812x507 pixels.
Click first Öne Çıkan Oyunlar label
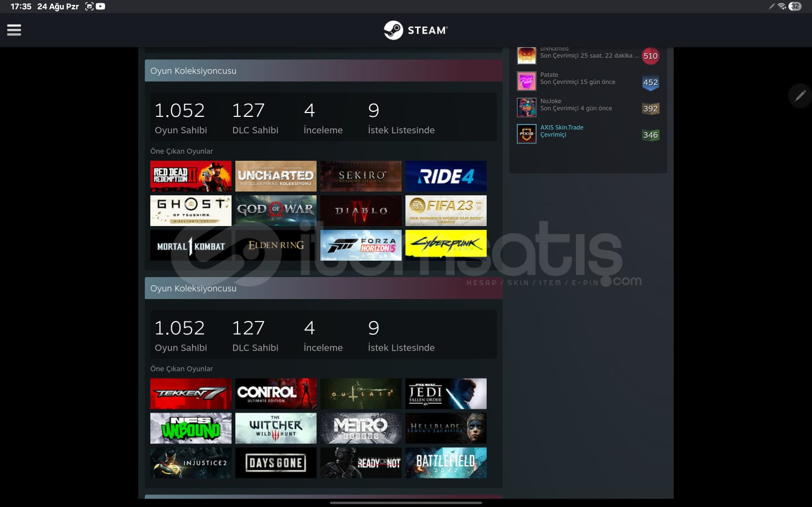click(x=182, y=151)
